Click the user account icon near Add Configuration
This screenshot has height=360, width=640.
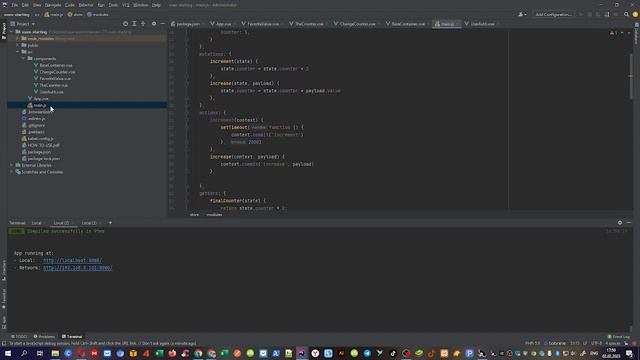tap(522, 15)
